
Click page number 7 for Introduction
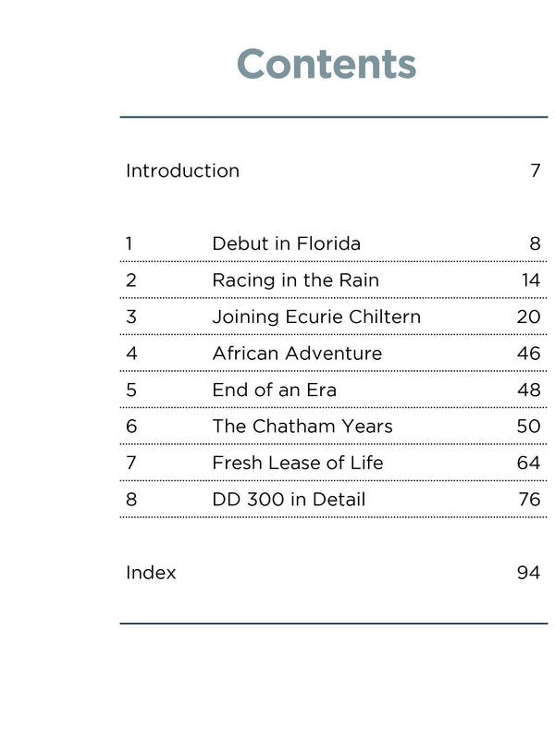tap(535, 170)
